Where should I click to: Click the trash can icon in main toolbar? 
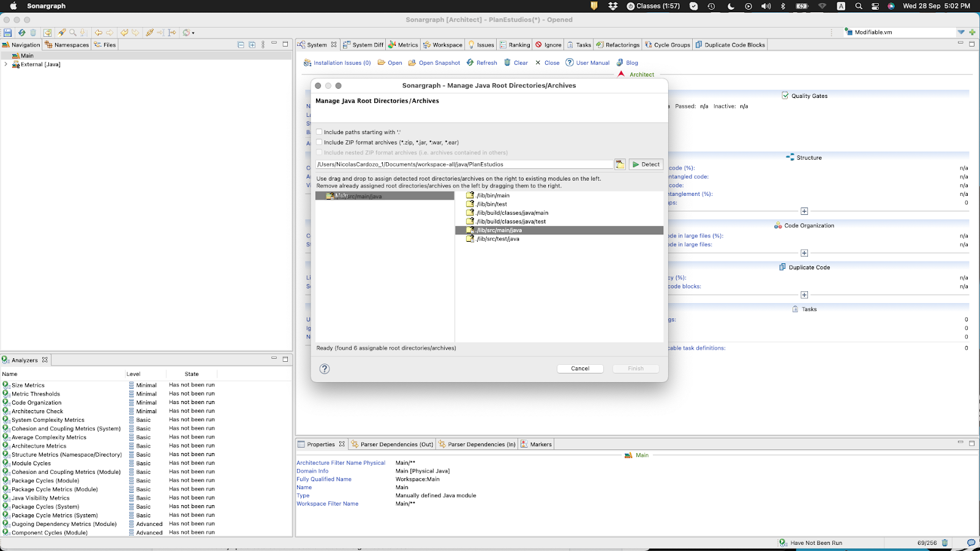tap(33, 32)
